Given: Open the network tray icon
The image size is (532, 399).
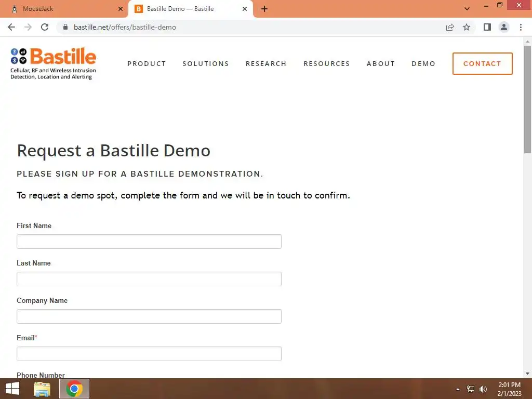Looking at the screenshot, I should click(x=471, y=389).
